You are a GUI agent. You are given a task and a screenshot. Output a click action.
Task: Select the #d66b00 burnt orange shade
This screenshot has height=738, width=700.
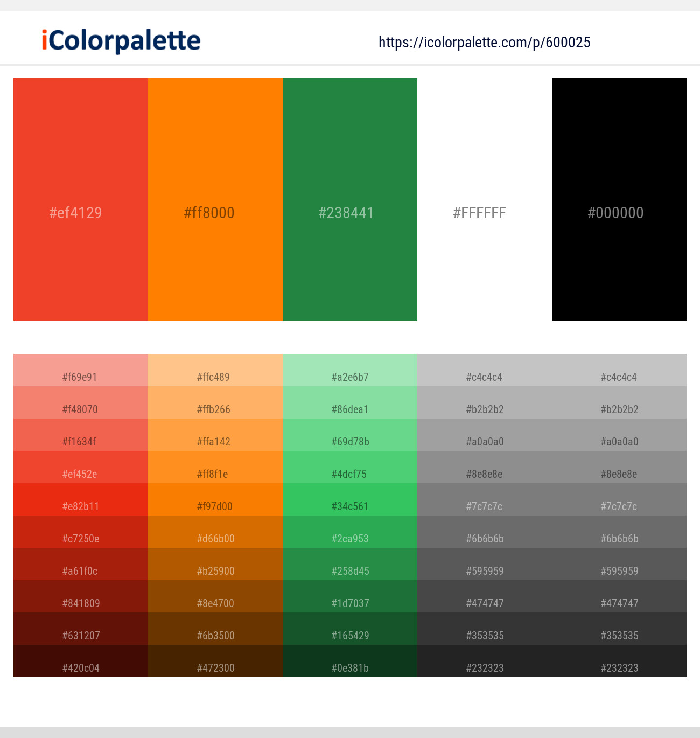[215, 532]
